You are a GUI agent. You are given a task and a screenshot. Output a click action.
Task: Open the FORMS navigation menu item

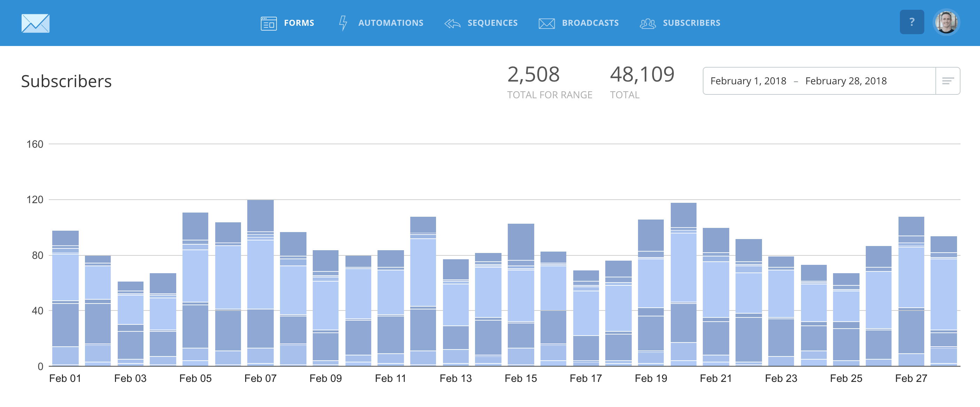(299, 23)
